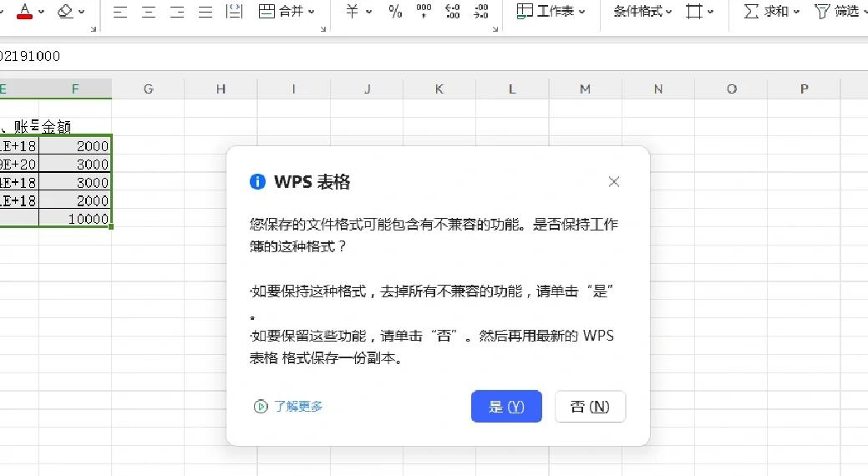This screenshot has height=476, width=868.
Task: Click the red font color icon
Action: pos(25,11)
